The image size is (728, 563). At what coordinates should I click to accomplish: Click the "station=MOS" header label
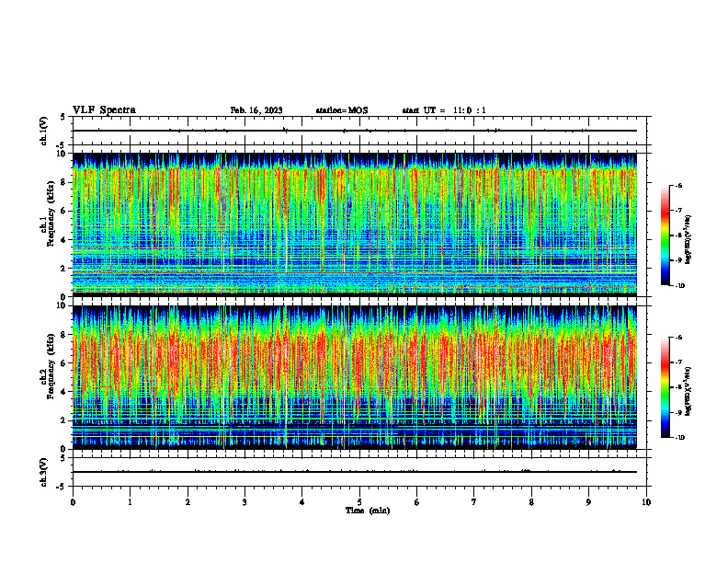[342, 110]
